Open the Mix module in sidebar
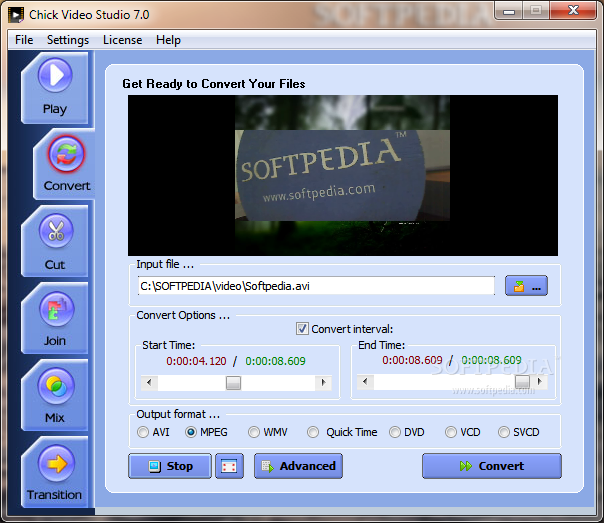 tap(55, 396)
